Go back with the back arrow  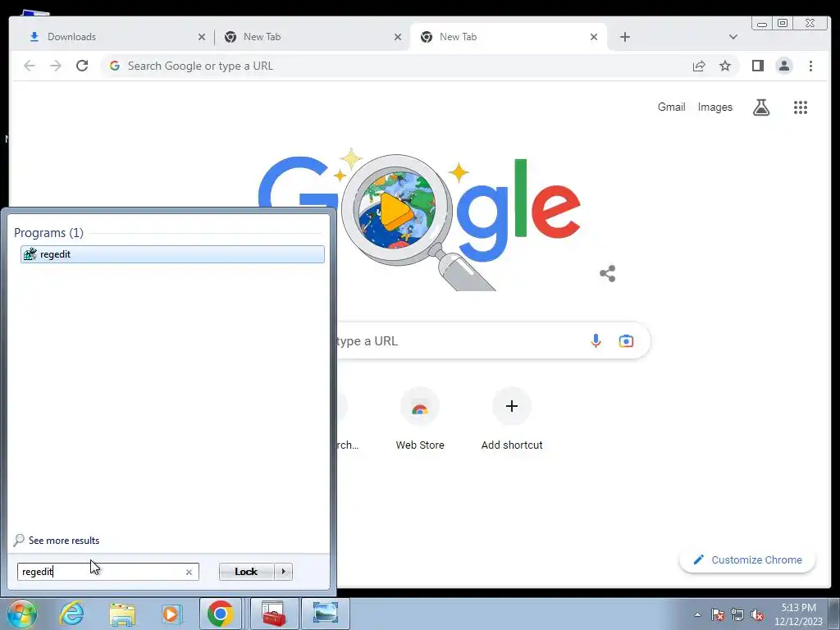[x=30, y=66]
